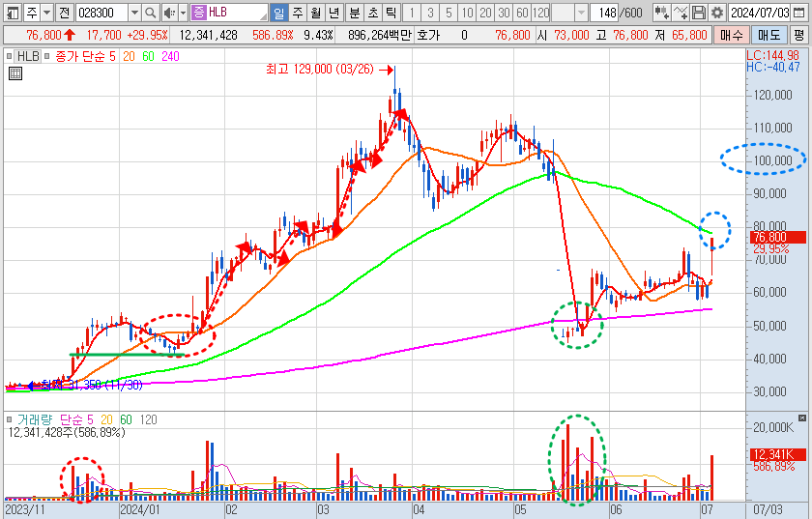
Task: Click the '종가 단순 5' moving average label
Action: 85,56
